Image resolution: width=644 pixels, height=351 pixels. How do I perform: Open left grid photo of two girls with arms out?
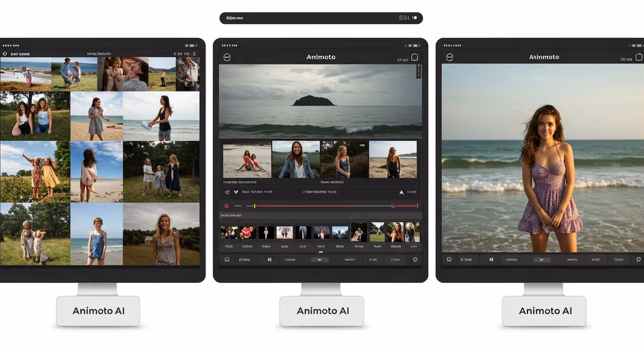[x=35, y=172]
